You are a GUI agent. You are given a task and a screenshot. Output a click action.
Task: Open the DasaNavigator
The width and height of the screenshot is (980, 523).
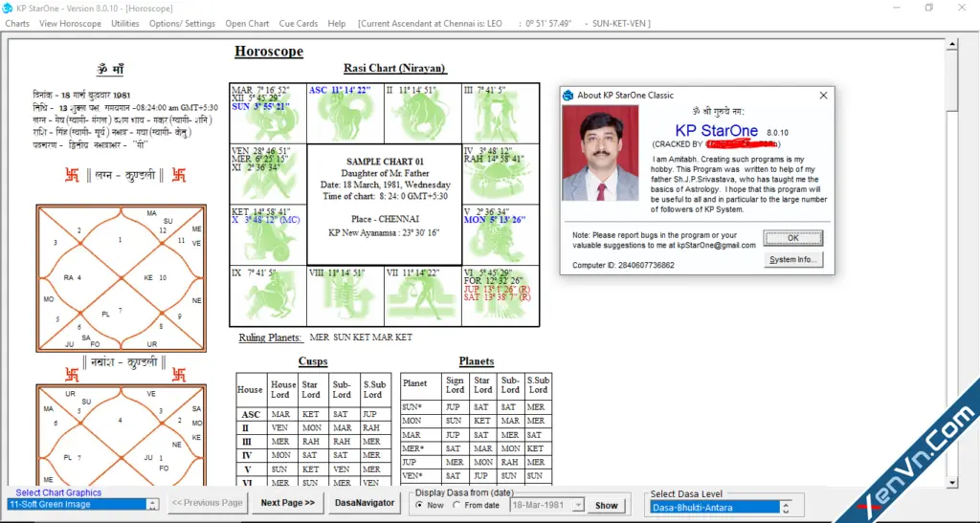[x=365, y=502]
